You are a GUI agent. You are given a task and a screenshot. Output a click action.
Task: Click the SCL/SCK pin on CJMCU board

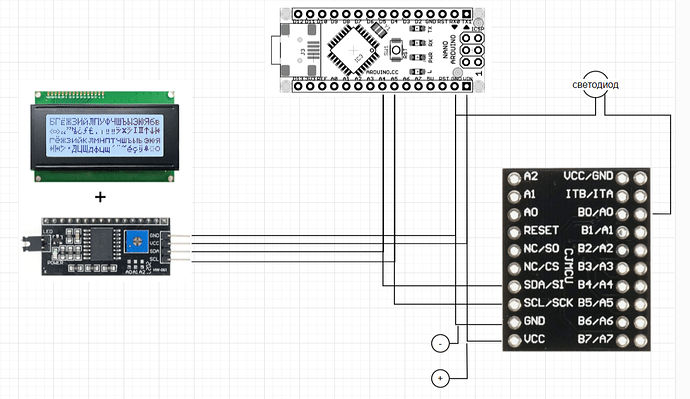pyautogui.click(x=514, y=304)
